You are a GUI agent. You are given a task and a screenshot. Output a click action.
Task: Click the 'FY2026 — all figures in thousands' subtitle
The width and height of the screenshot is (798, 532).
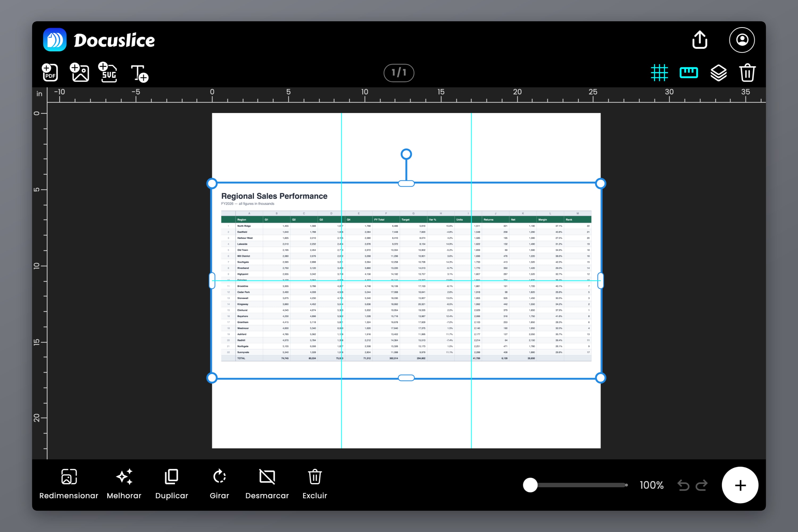pyautogui.click(x=248, y=204)
